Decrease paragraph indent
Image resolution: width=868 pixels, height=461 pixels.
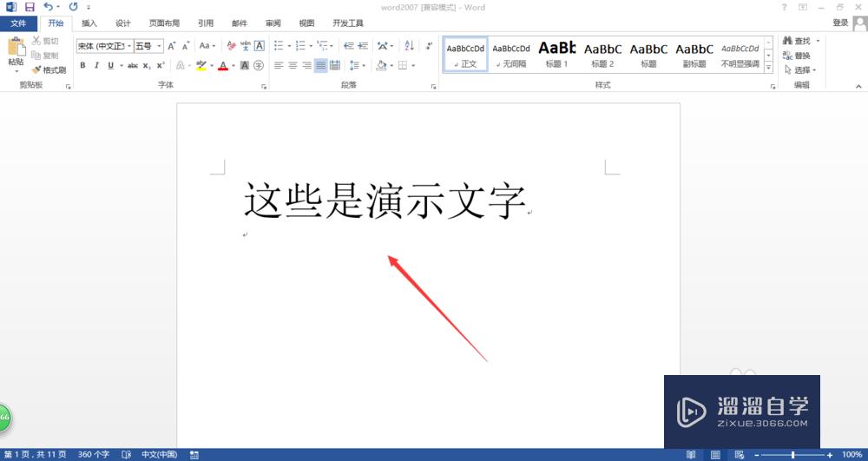click(349, 46)
